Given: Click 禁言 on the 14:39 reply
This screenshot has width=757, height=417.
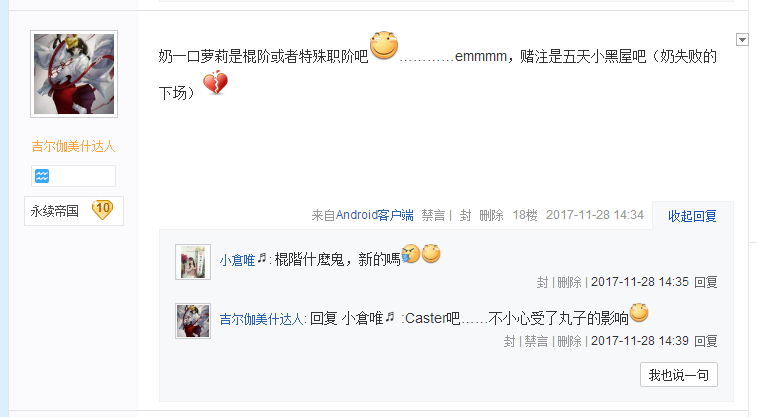Looking at the screenshot, I should [536, 341].
